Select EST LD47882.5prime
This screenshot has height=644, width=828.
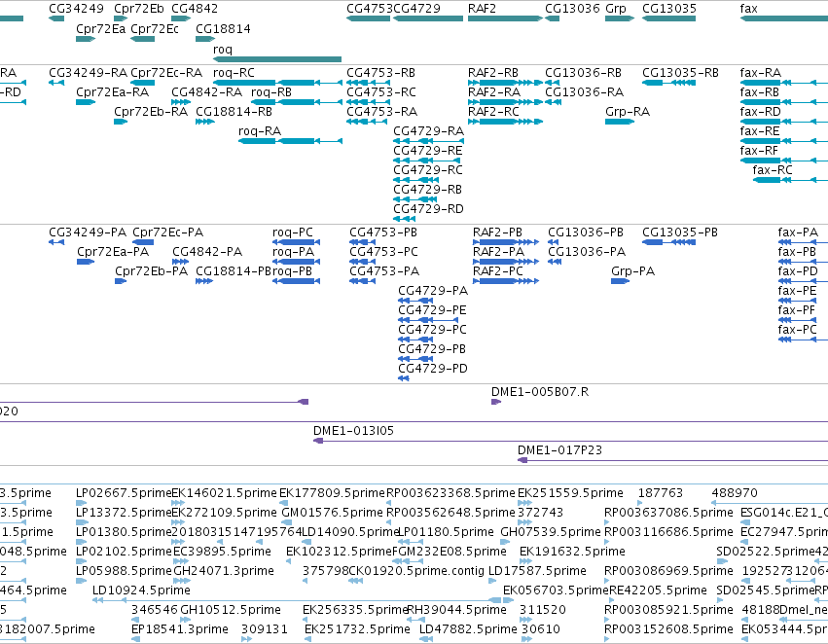426,639
